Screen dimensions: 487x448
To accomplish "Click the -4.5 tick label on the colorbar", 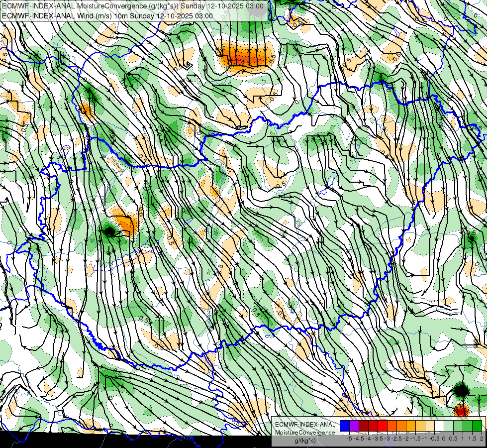I will coord(359,439).
